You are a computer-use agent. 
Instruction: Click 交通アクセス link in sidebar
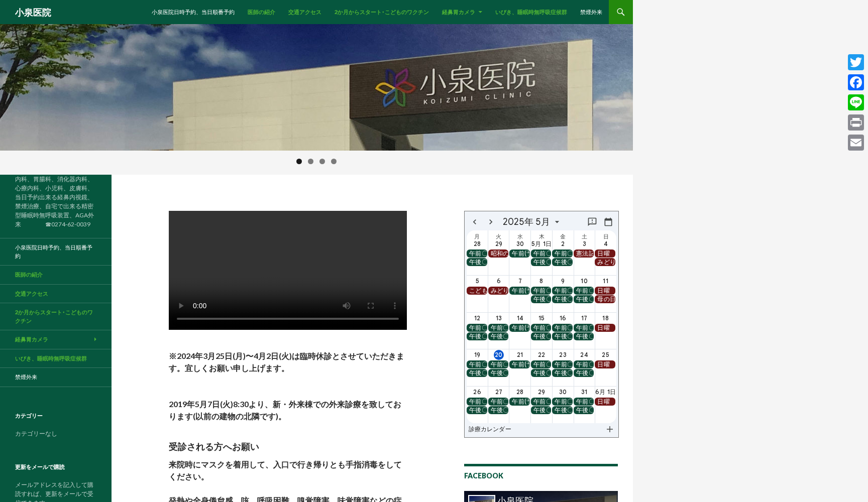tap(31, 294)
